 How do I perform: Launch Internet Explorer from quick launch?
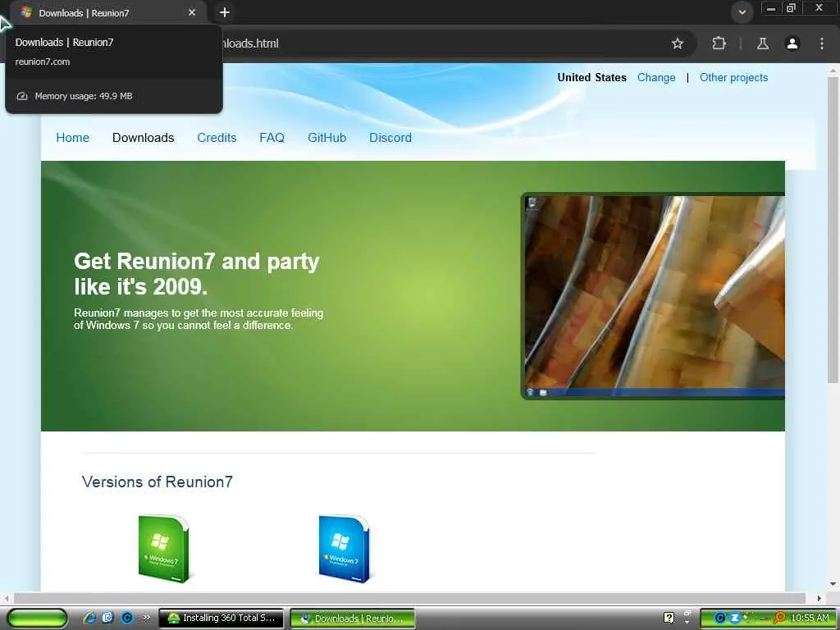coord(89,618)
